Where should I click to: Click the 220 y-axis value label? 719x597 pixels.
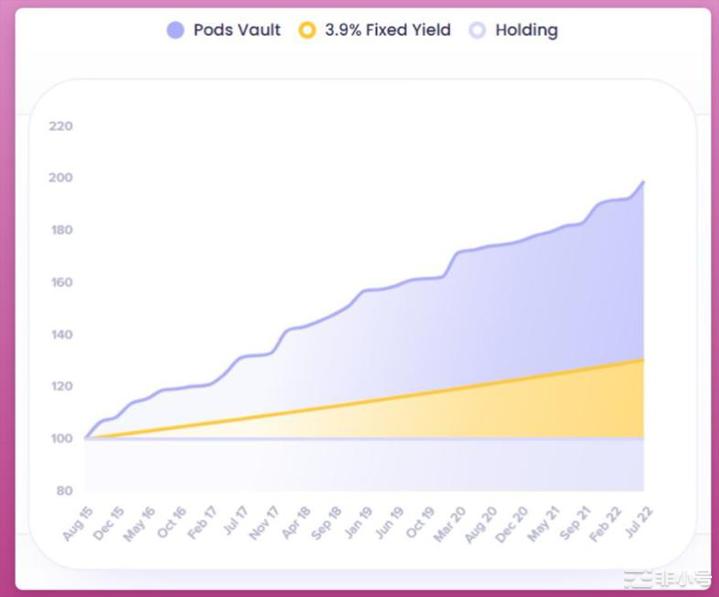60,126
